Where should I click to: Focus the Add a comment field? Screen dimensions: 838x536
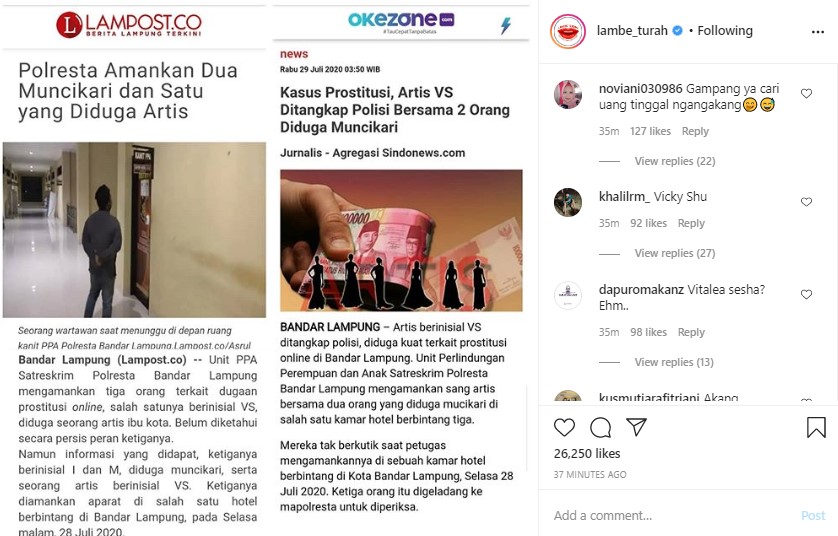coord(673,515)
